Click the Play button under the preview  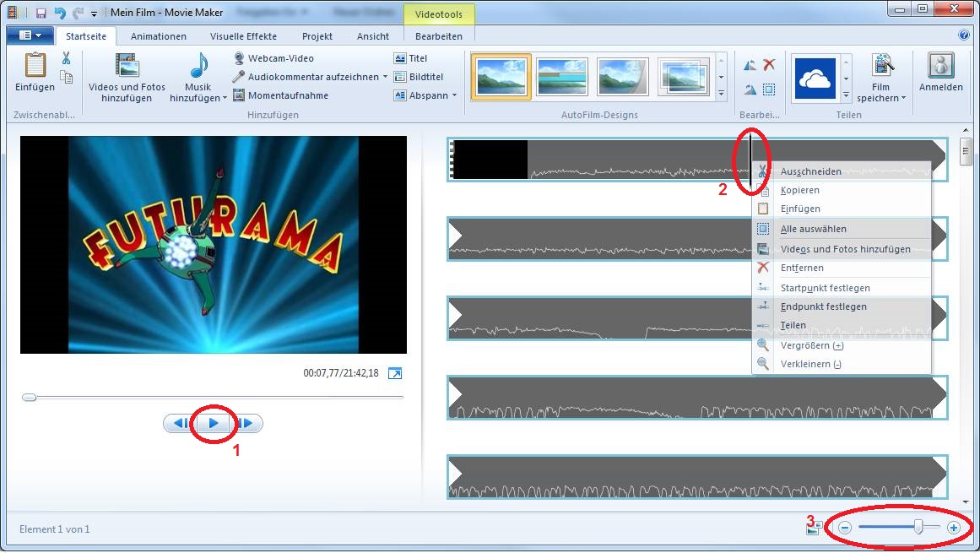click(x=214, y=423)
